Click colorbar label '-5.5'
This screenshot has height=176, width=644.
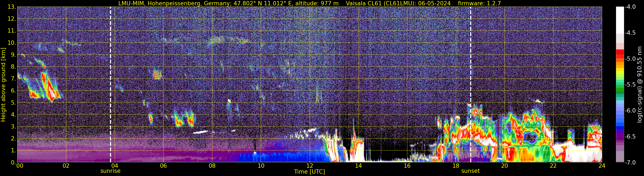[x=630, y=85]
